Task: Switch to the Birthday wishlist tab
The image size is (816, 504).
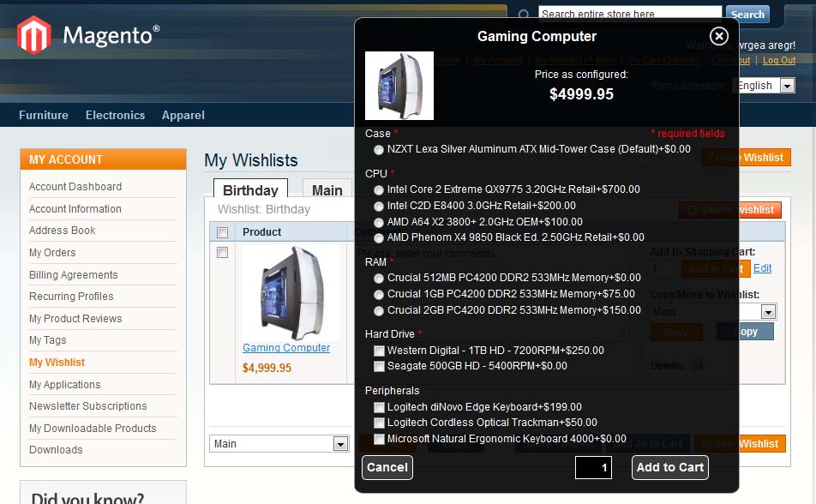Action: [250, 190]
